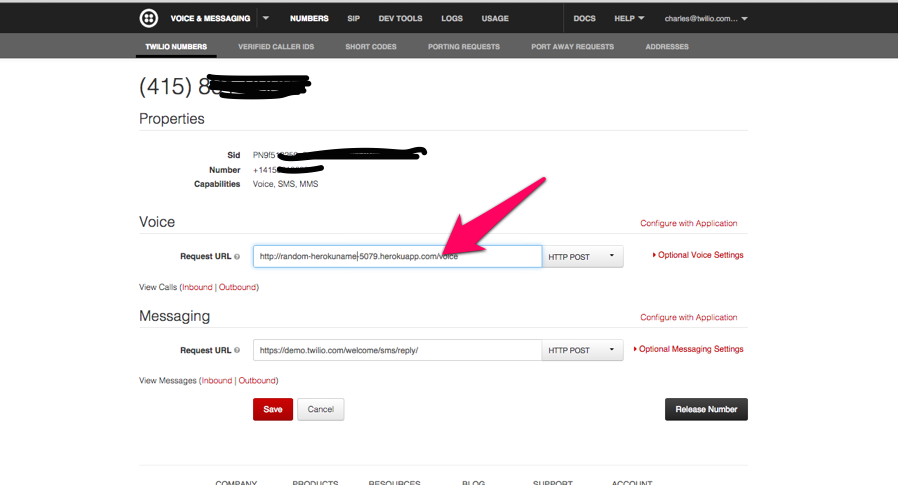The width and height of the screenshot is (898, 485).
Task: View Outbound messages link
Action: pyautogui.click(x=257, y=380)
